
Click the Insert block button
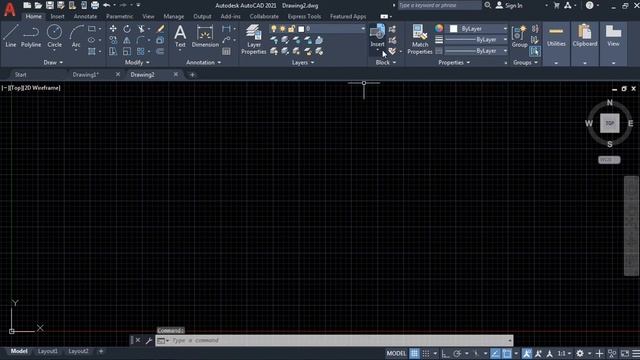(x=377, y=35)
